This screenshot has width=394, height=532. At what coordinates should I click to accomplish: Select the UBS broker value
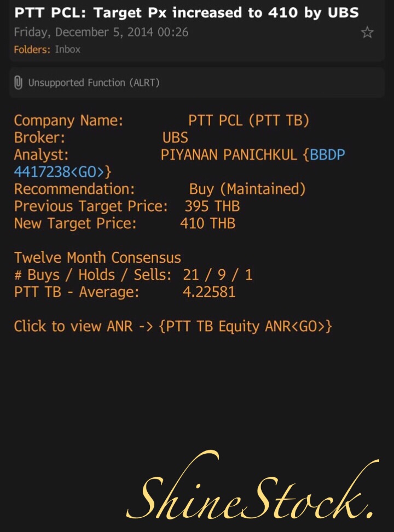(175, 137)
